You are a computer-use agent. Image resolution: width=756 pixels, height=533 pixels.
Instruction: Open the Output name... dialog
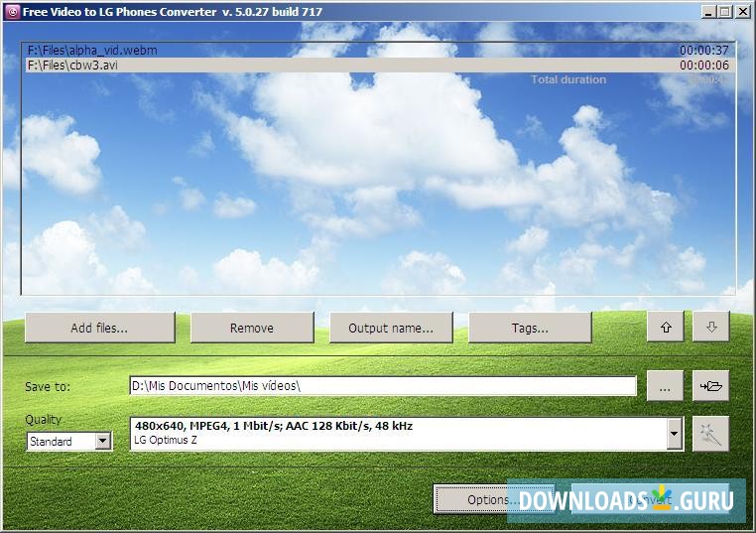click(x=391, y=328)
